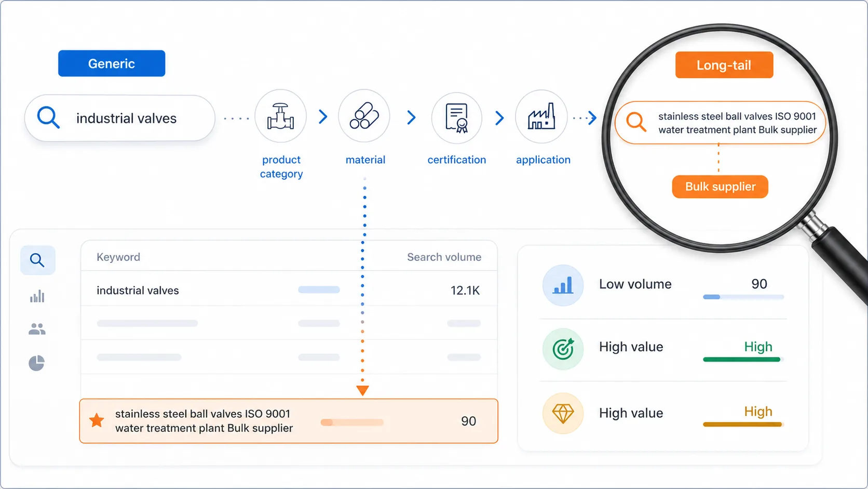Click chevron between material and certification

click(x=411, y=117)
